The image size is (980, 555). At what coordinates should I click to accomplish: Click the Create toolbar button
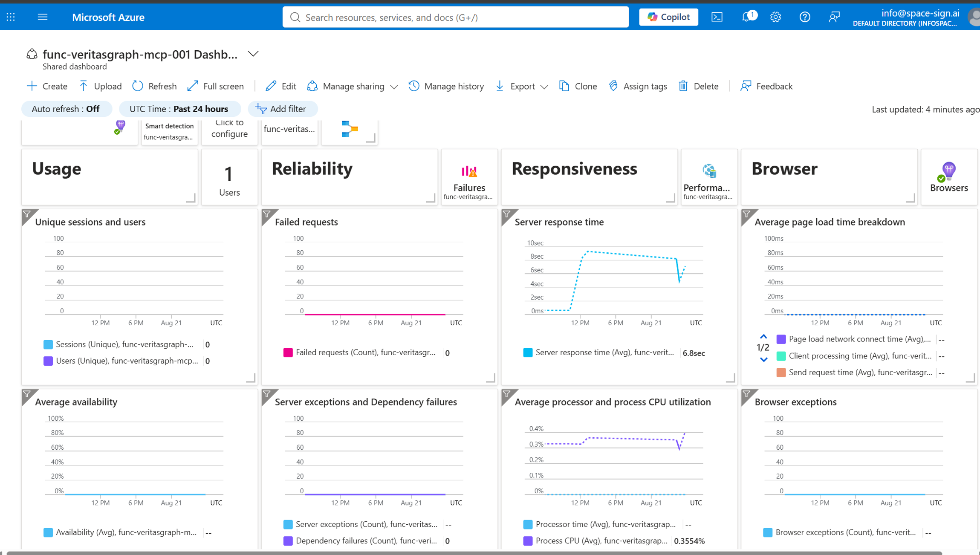pyautogui.click(x=47, y=86)
